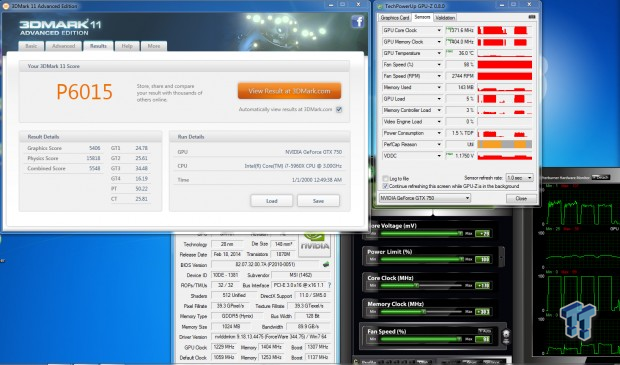The height and width of the screenshot is (365, 620).
Task: Open the Fan Speed (RPM) sensor dropdown
Action: click(x=439, y=76)
